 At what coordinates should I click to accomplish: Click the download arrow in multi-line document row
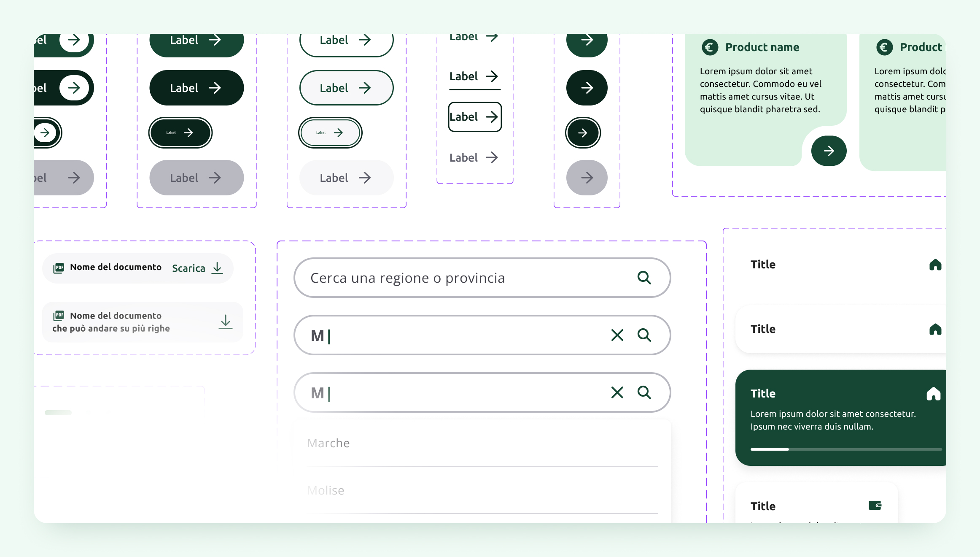(x=226, y=322)
